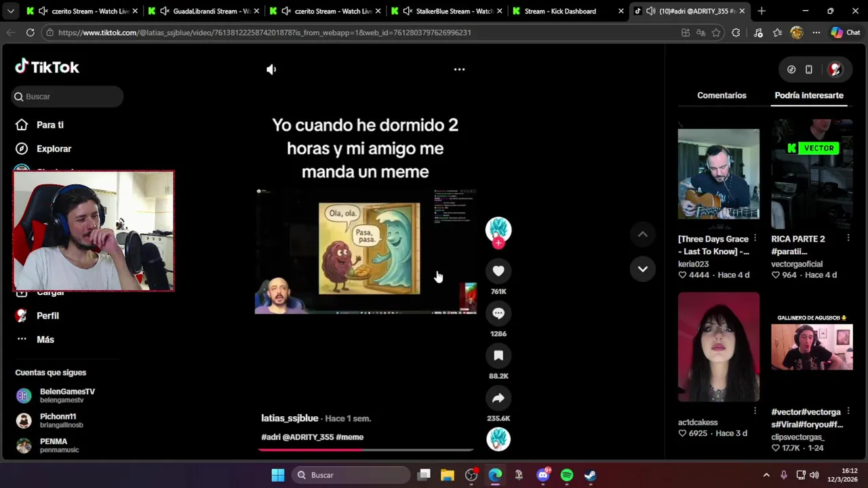Open favorites list icon

click(x=777, y=33)
